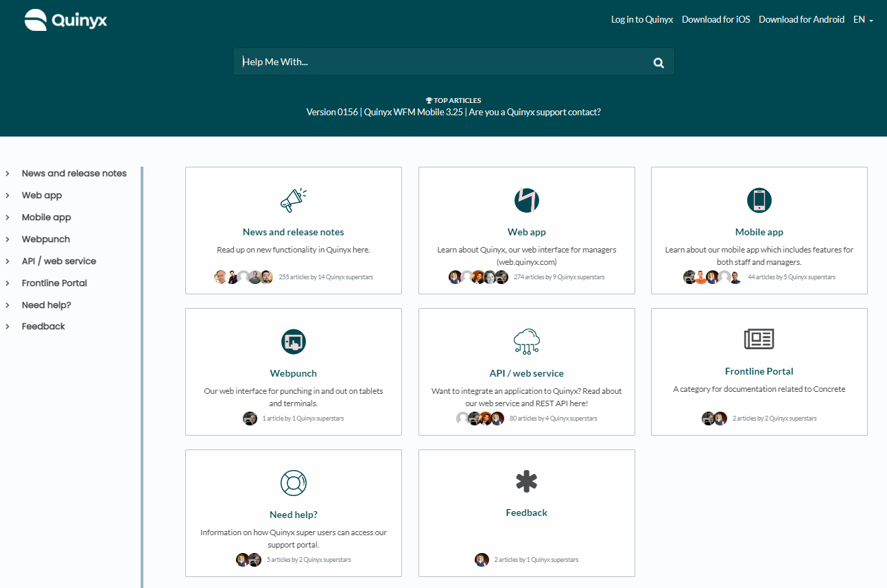Click Download for iOS link
The height and width of the screenshot is (588, 887).
pos(716,20)
